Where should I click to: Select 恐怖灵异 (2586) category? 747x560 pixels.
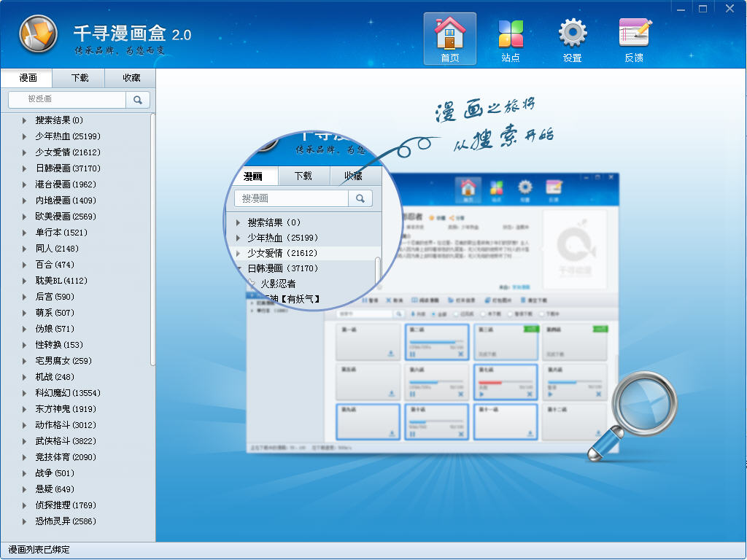(x=66, y=521)
